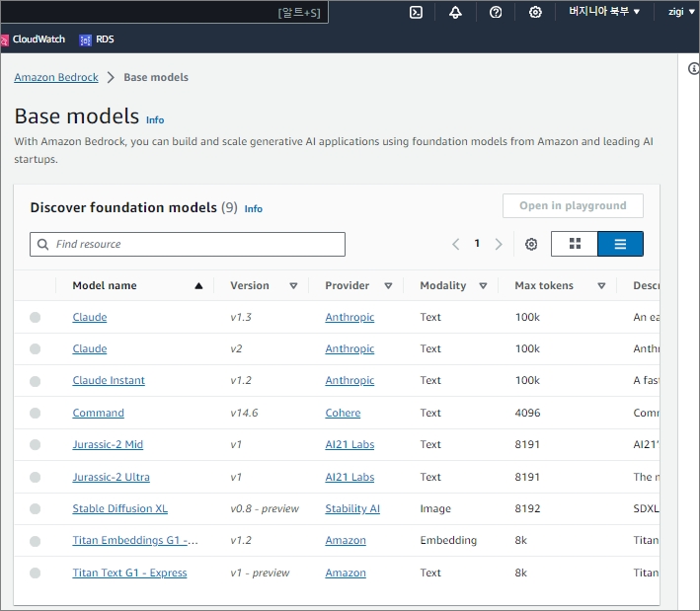Open Anthropic provider link in Claude Instant row
The height and width of the screenshot is (611, 700).
coord(350,381)
